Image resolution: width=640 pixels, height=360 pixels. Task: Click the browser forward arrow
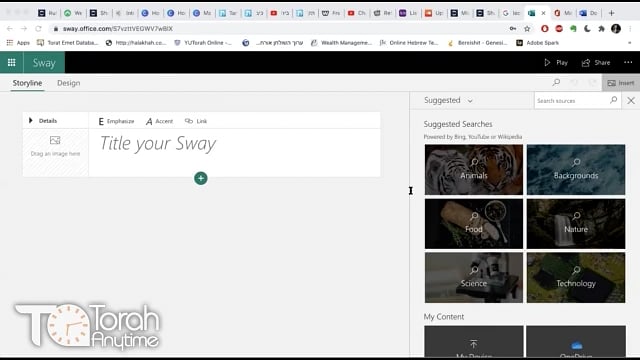(24, 29)
